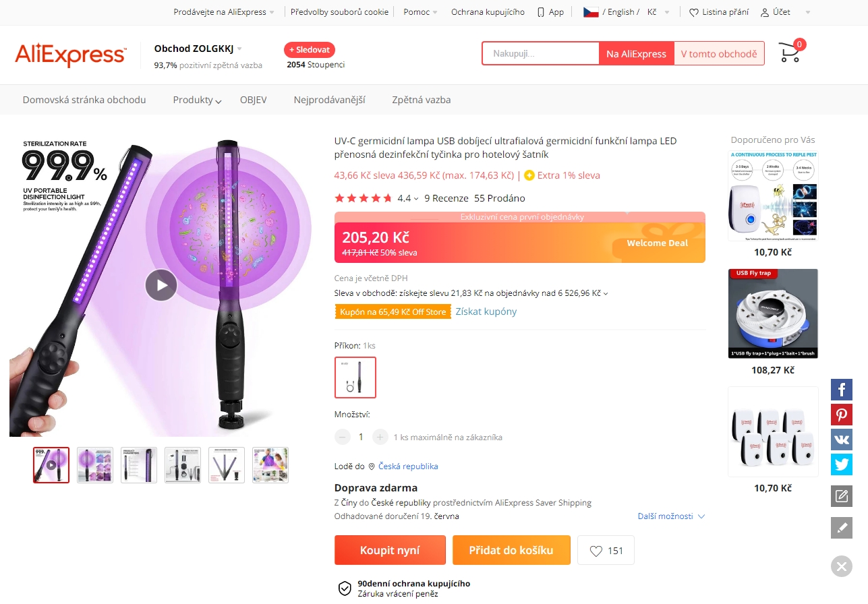This screenshot has height=604, width=868.
Task: Increase quantity with the plus button
Action: coord(380,437)
